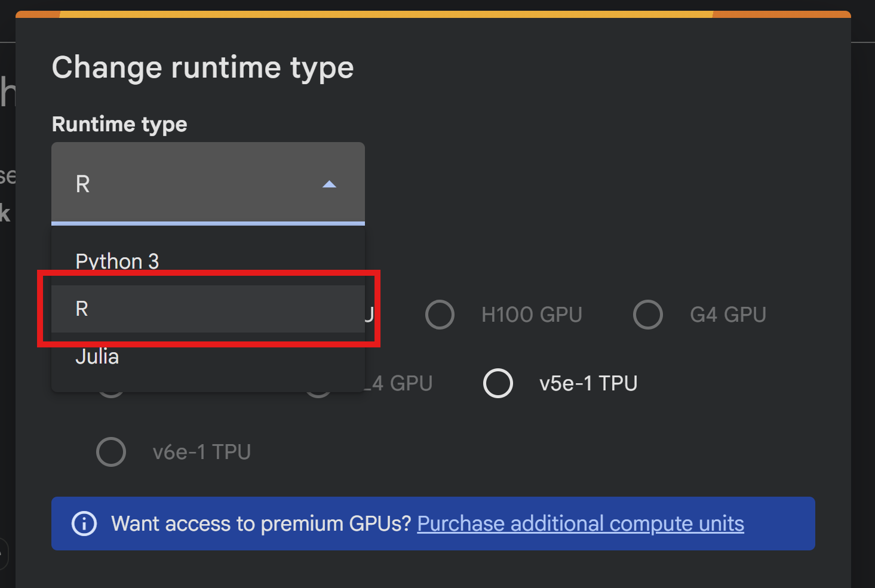Click the 'Change runtime type' dialog heading
Screen dimensions: 875x588
coord(203,67)
